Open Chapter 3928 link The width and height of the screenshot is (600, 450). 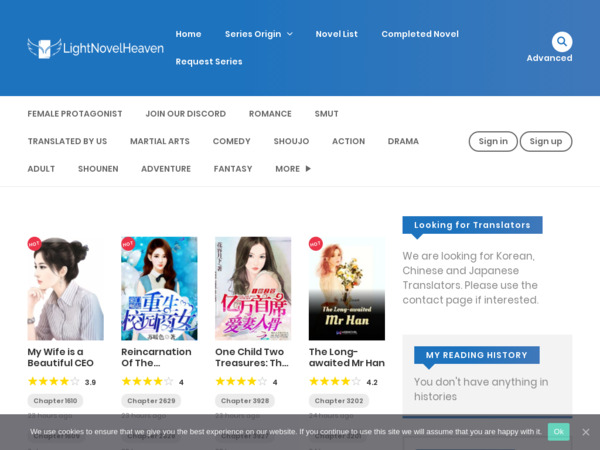click(x=245, y=401)
